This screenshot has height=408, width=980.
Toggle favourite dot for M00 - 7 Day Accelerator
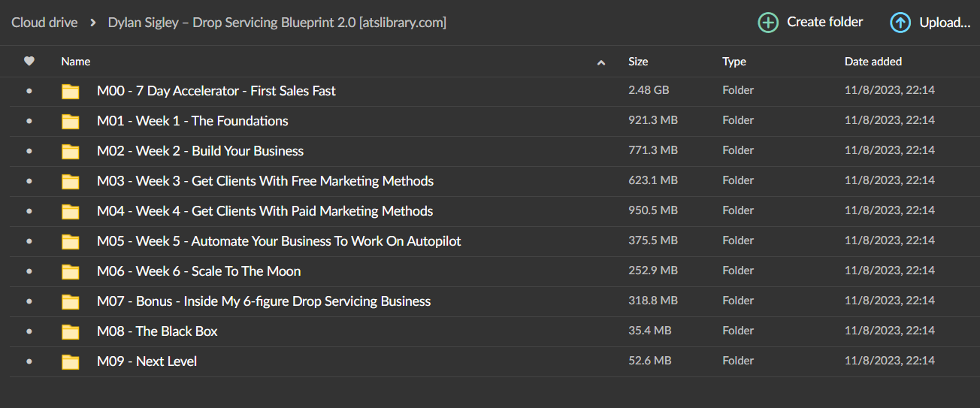pos(29,91)
